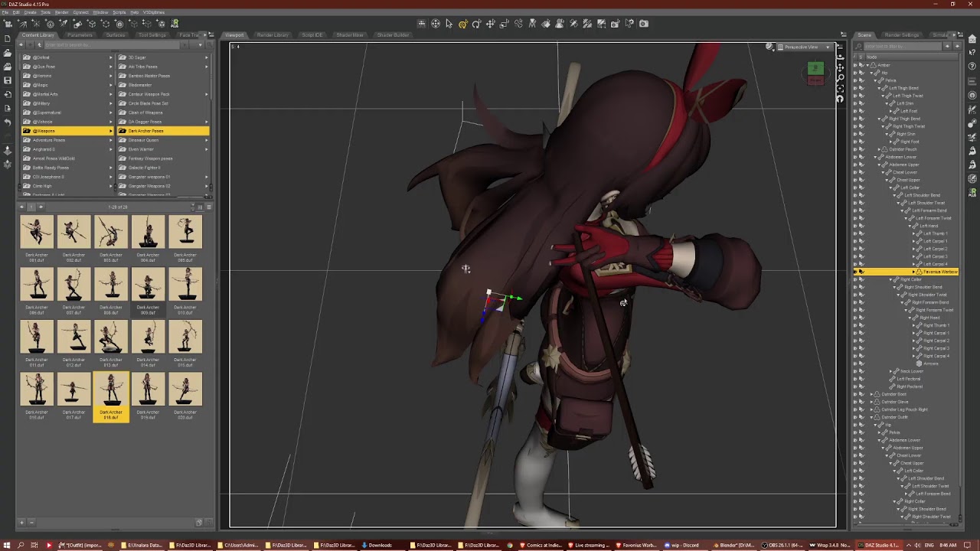The image size is (980, 551).
Task: Toggle visibility eye for Right Collar node
Action: pyautogui.click(x=856, y=279)
